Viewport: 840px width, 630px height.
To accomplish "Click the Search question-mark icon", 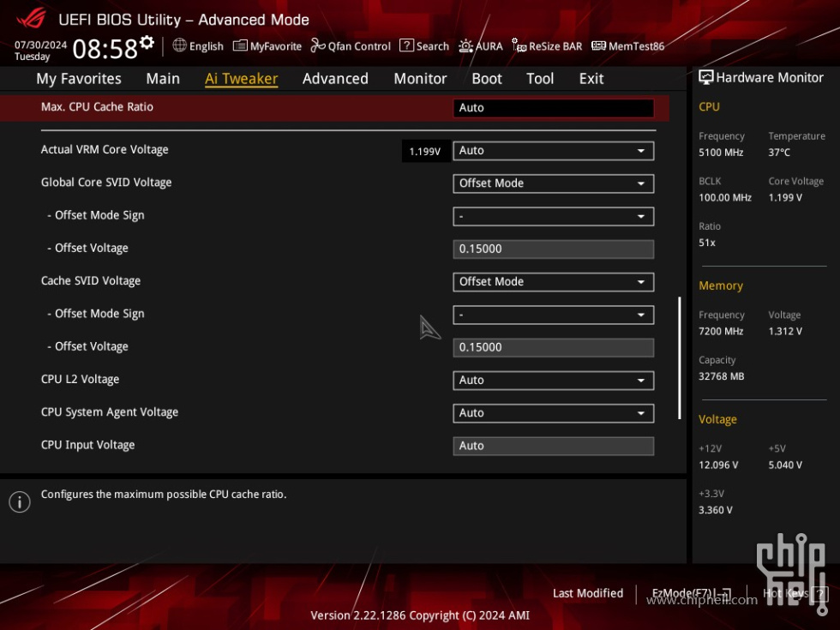I will [406, 45].
